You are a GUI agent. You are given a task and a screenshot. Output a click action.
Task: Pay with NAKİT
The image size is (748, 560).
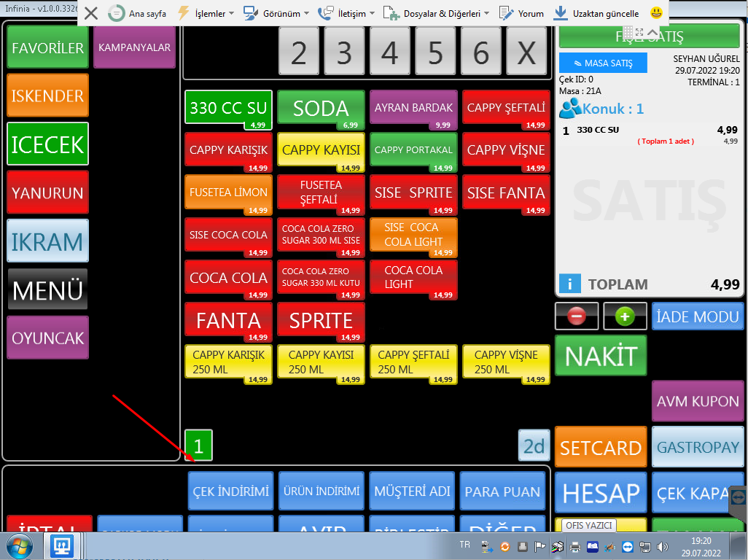coord(601,355)
